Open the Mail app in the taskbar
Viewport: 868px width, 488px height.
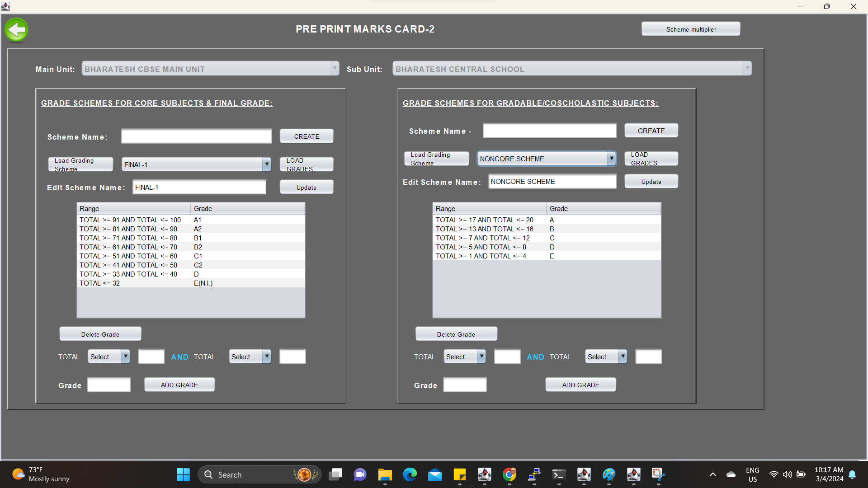point(434,474)
